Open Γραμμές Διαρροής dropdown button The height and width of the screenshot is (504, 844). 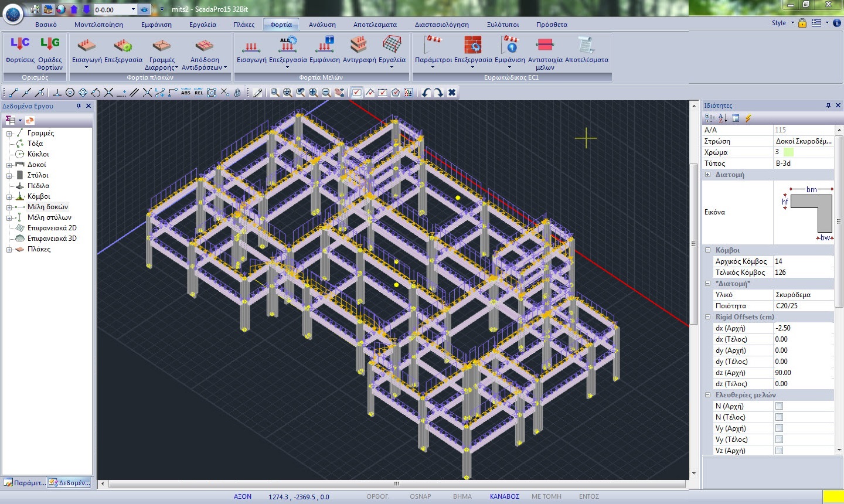(x=162, y=53)
